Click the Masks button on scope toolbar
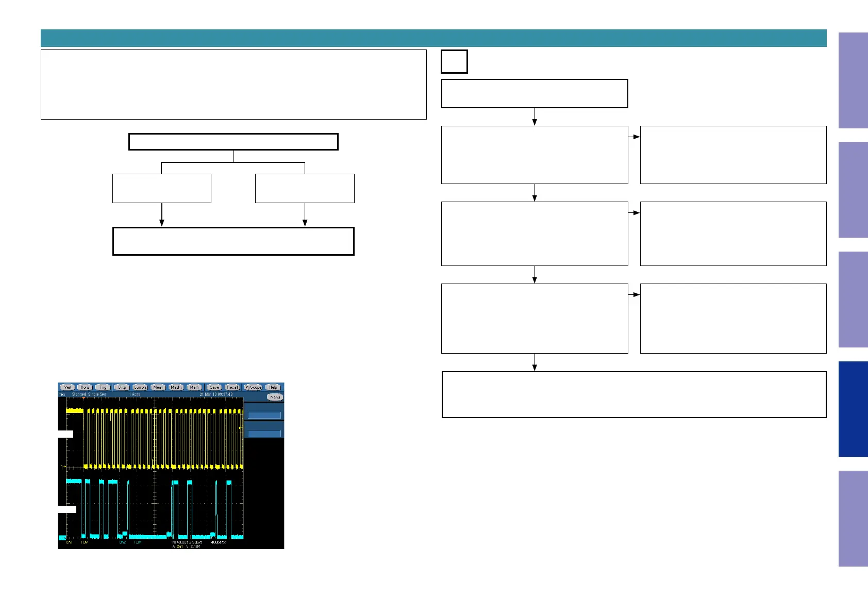 click(176, 387)
